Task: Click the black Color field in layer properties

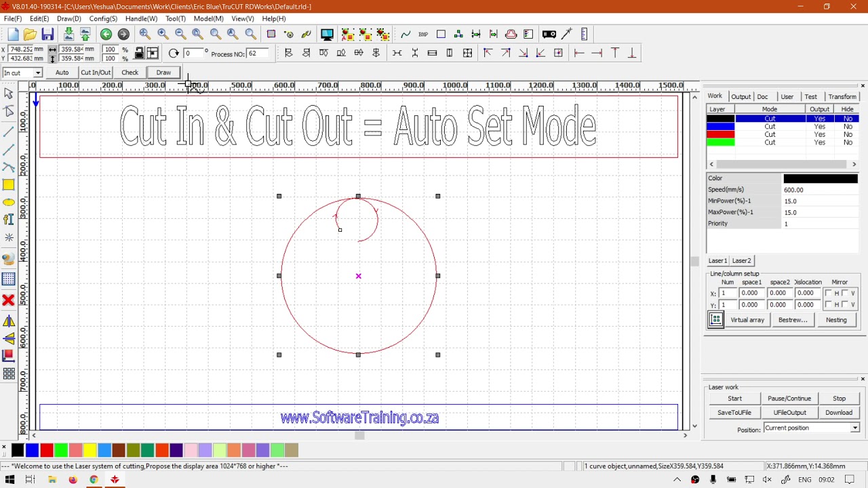Action: point(821,179)
